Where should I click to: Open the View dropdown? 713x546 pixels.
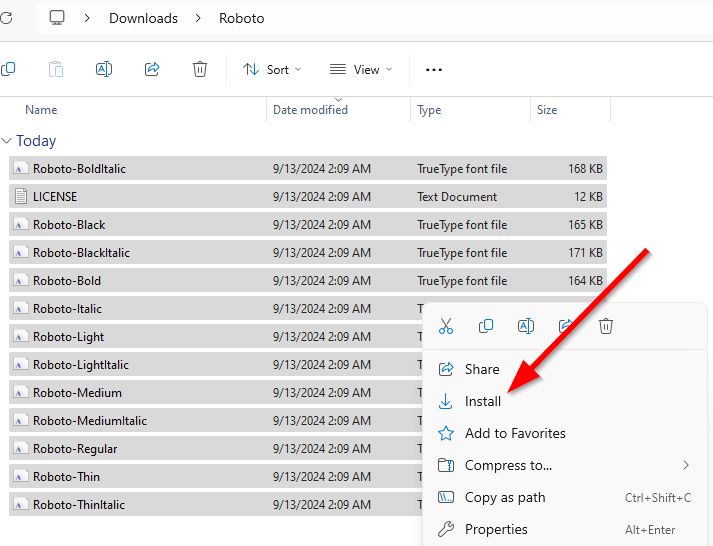click(x=361, y=70)
